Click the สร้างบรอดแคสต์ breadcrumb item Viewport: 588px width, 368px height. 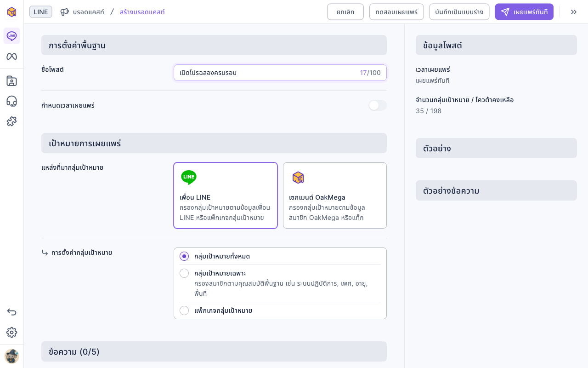(x=142, y=12)
